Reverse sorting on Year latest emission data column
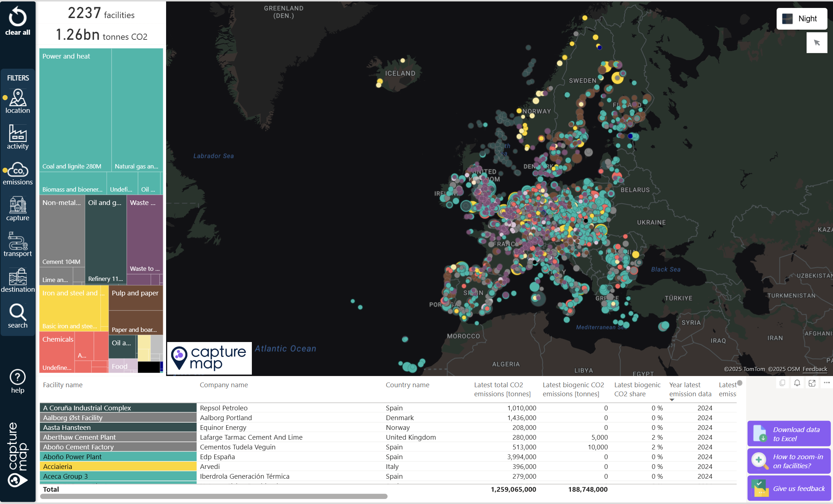This screenshot has width=833, height=504. [689, 389]
